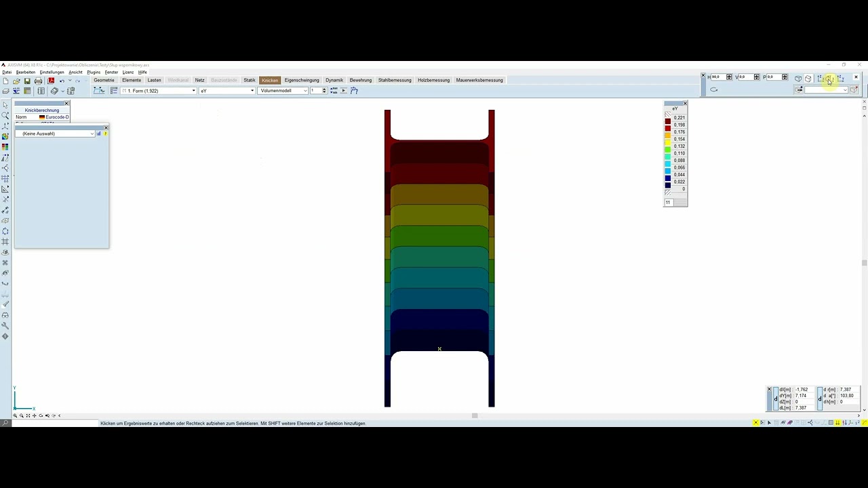
Task: Click the Print icon
Action: [38, 81]
